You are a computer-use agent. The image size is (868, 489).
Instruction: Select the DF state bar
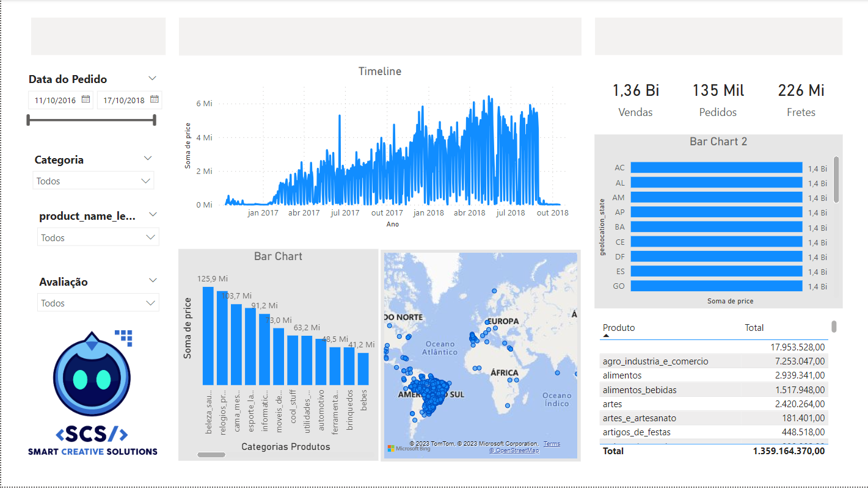click(716, 256)
